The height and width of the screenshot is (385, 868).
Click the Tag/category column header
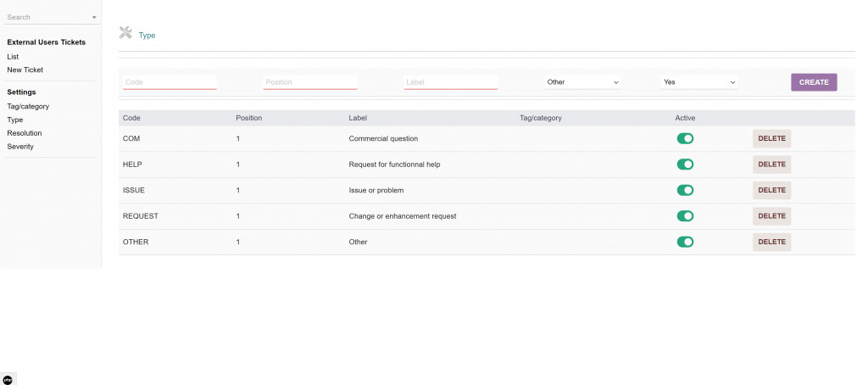(540, 118)
